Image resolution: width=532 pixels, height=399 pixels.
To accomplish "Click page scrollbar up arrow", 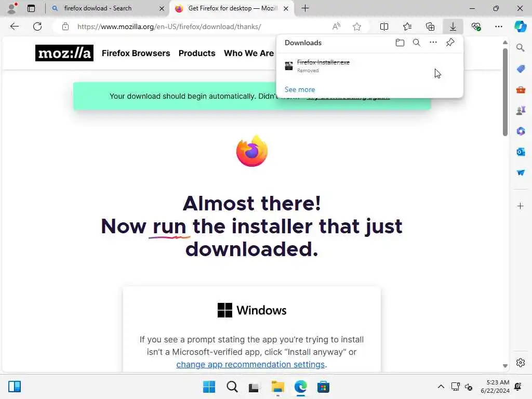I will click(x=505, y=43).
